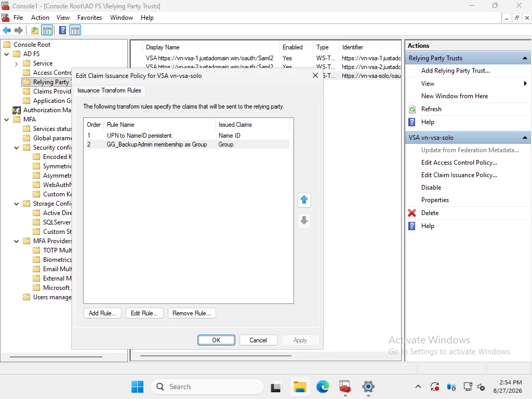Screen dimensions: 532x399
Task: Collapse the AD FS tree node
Action: click(6, 54)
